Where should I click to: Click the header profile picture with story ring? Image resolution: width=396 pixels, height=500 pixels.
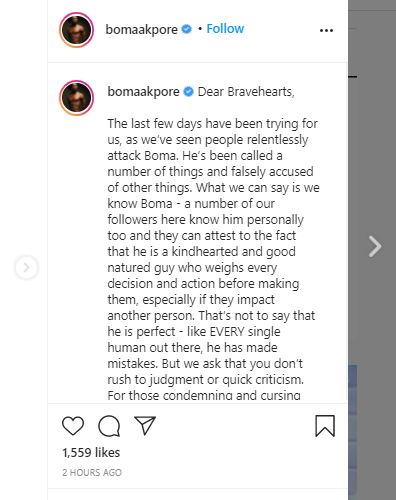[76, 30]
